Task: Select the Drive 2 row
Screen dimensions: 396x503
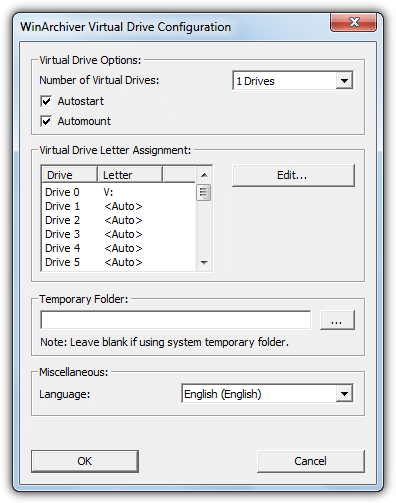Action: [x=119, y=220]
